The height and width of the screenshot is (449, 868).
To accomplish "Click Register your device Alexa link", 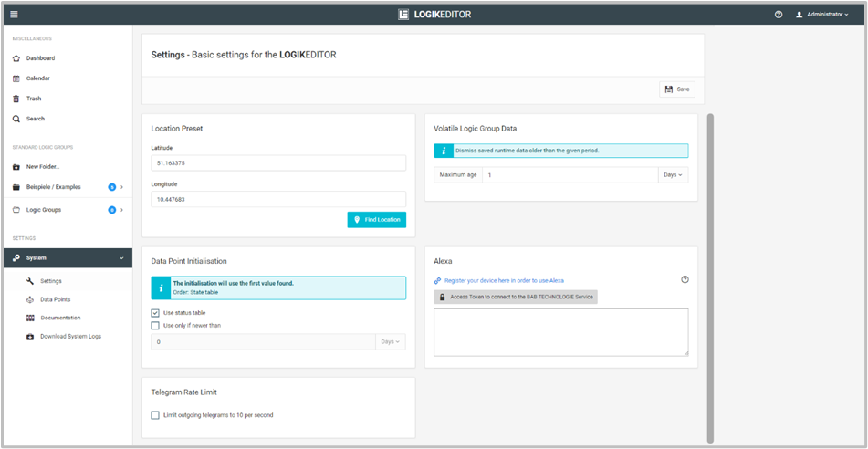I will [x=503, y=280].
